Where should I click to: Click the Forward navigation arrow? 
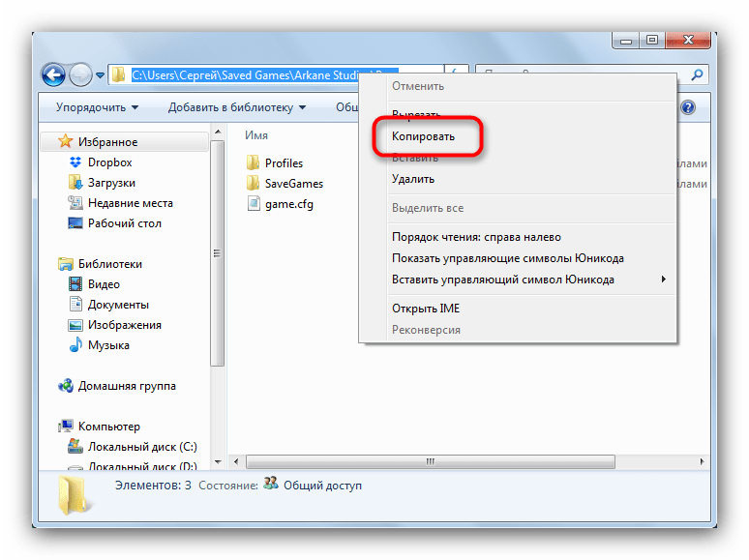click(80, 74)
